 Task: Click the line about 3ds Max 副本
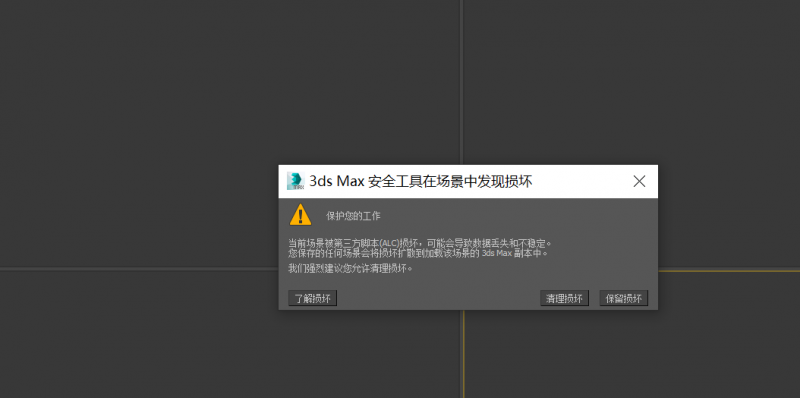pyautogui.click(x=417, y=253)
